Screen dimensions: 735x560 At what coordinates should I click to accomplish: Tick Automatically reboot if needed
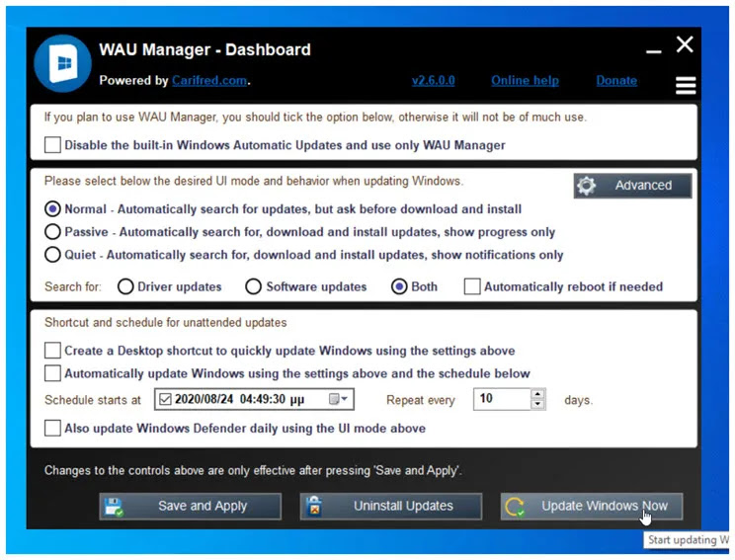pyautogui.click(x=472, y=286)
